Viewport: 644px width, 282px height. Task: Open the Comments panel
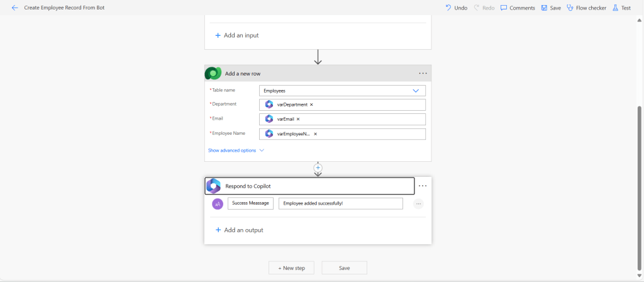tap(518, 8)
